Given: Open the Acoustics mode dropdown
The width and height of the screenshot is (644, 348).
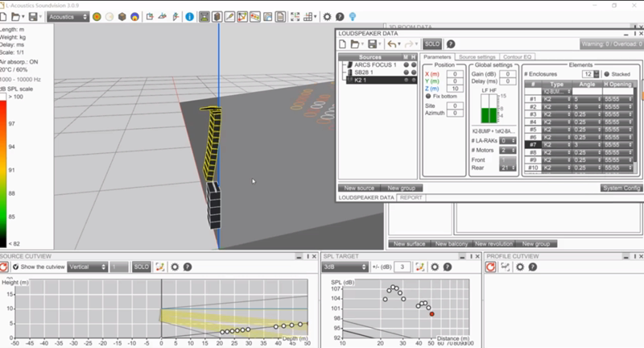Looking at the screenshot, I should (66, 16).
